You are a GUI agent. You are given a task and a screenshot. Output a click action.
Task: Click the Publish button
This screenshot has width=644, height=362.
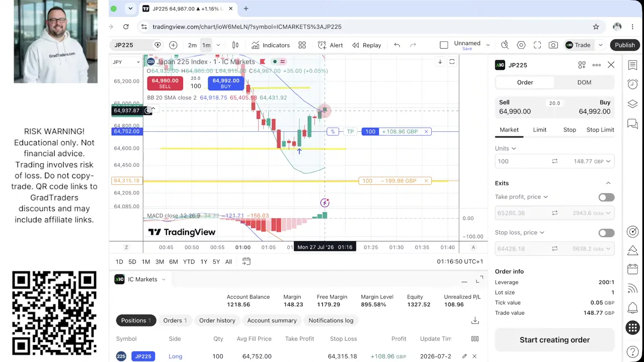[x=625, y=45]
